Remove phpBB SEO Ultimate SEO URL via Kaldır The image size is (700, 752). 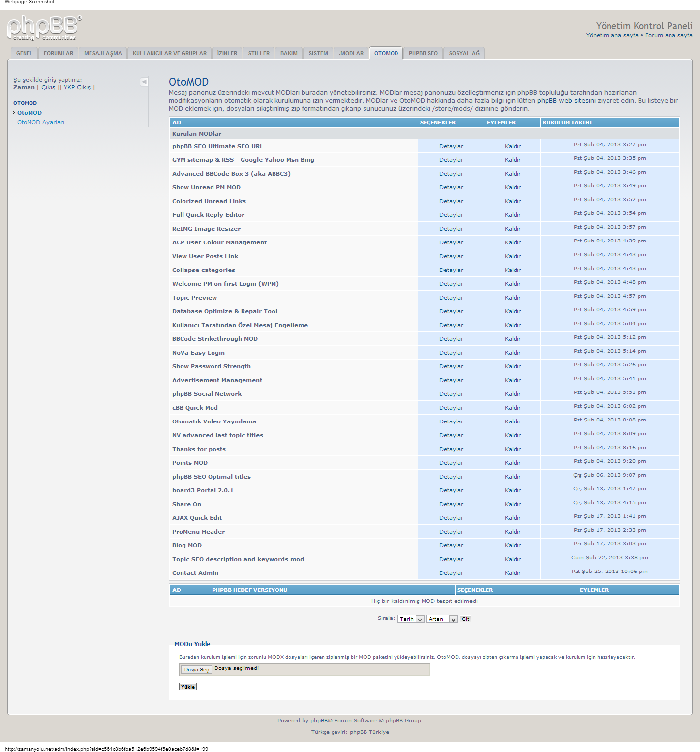[x=513, y=146]
